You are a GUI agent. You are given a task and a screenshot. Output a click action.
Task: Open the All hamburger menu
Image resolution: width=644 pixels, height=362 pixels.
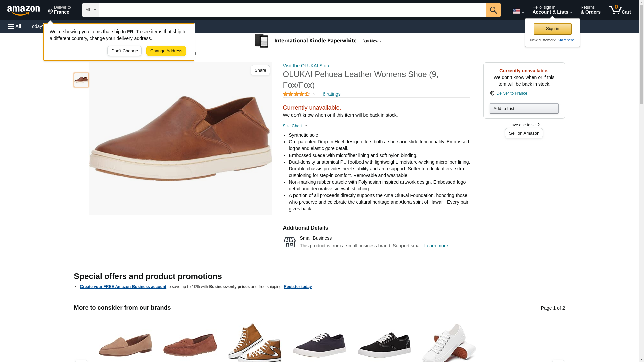[15, 26]
